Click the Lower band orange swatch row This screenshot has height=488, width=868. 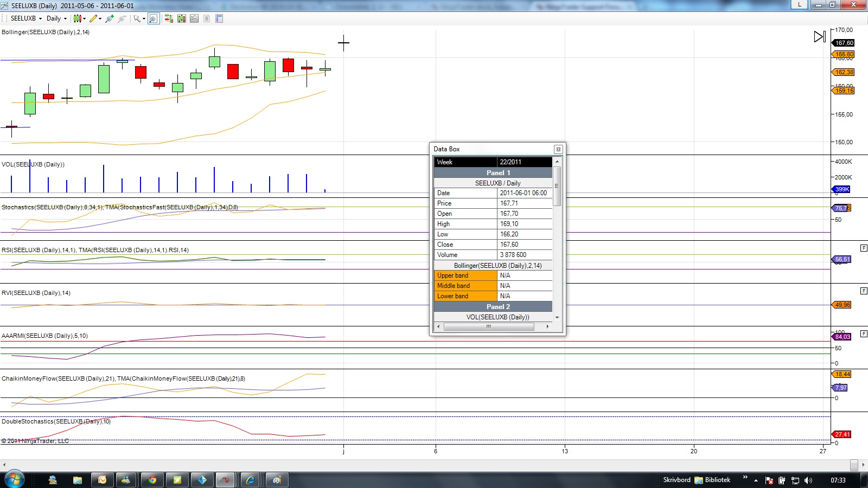click(x=465, y=296)
